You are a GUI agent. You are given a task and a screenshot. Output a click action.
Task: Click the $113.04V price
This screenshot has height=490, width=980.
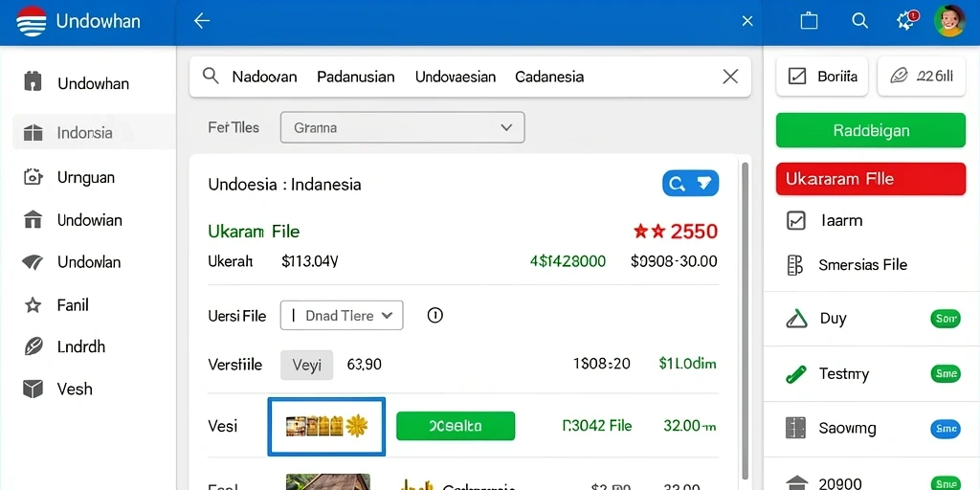(x=310, y=261)
